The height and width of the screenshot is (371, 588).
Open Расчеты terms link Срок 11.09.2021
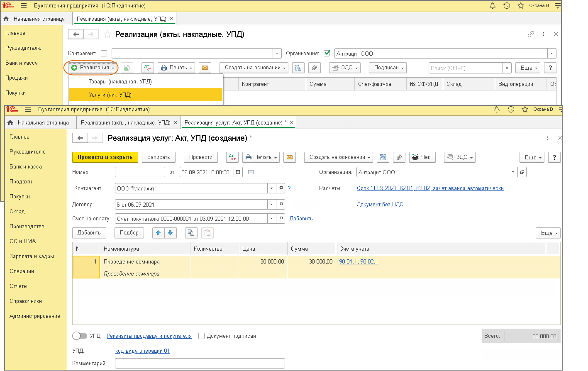[430, 188]
